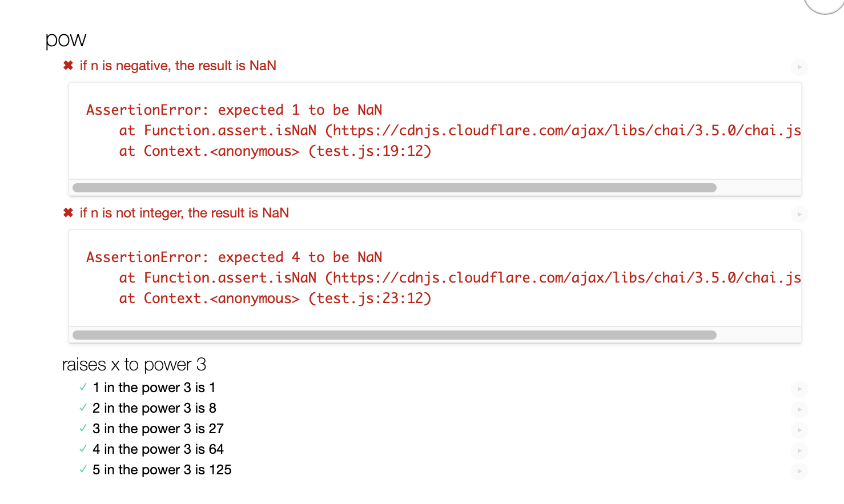This screenshot has width=844, height=504.
Task: Rerun the '4 in the power 3 is 64' test arrow
Action: tap(799, 451)
